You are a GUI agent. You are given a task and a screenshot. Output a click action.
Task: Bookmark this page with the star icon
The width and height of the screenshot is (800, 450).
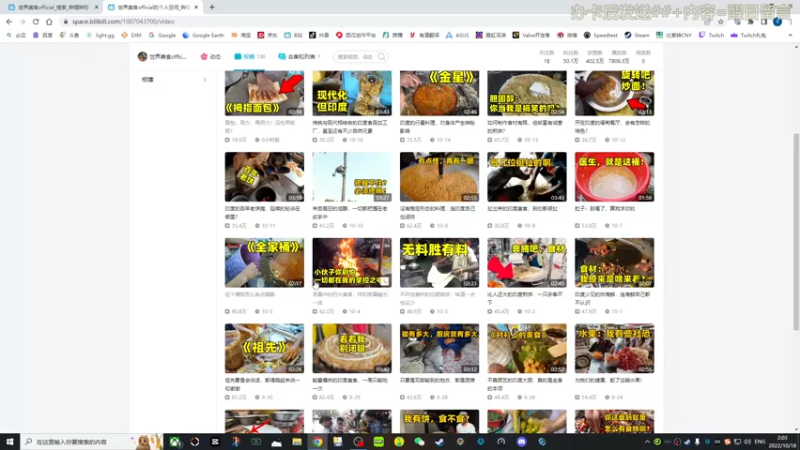point(720,22)
